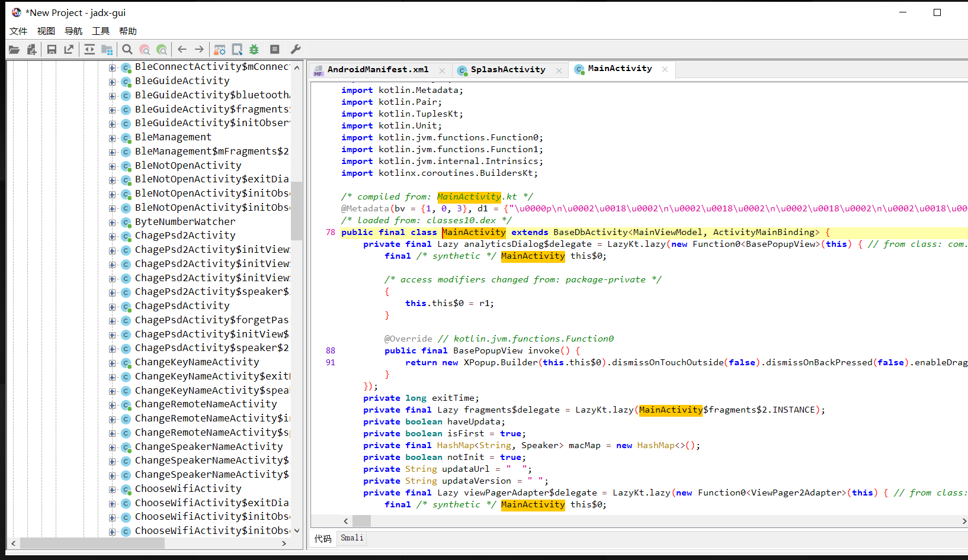This screenshot has width=968, height=560.
Task: Expand the ChoosewifiActivity tree node
Action: pyautogui.click(x=112, y=488)
